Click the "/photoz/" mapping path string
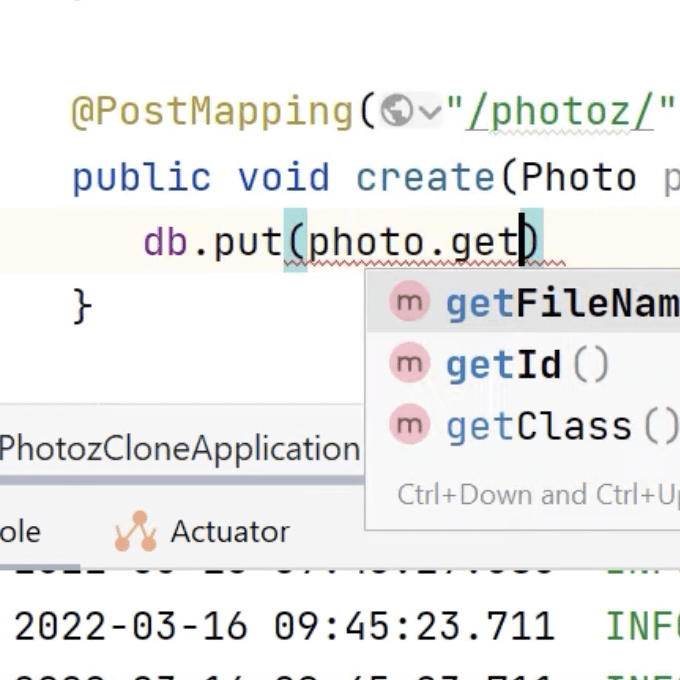This screenshot has width=680, height=680. 560,111
